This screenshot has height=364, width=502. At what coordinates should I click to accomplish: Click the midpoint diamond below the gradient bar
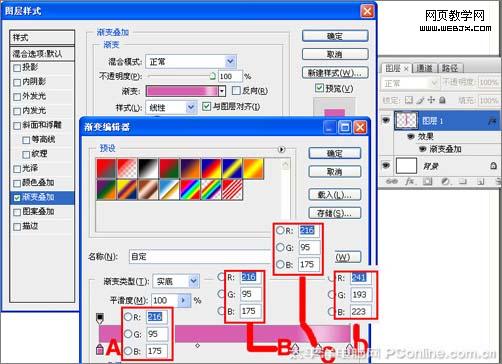coord(198,346)
